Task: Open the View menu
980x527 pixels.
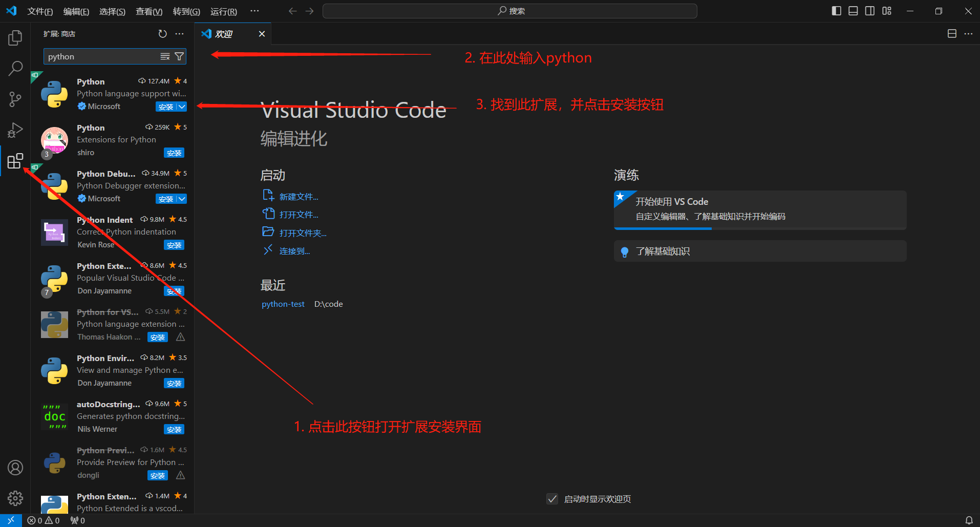Action: coord(149,11)
